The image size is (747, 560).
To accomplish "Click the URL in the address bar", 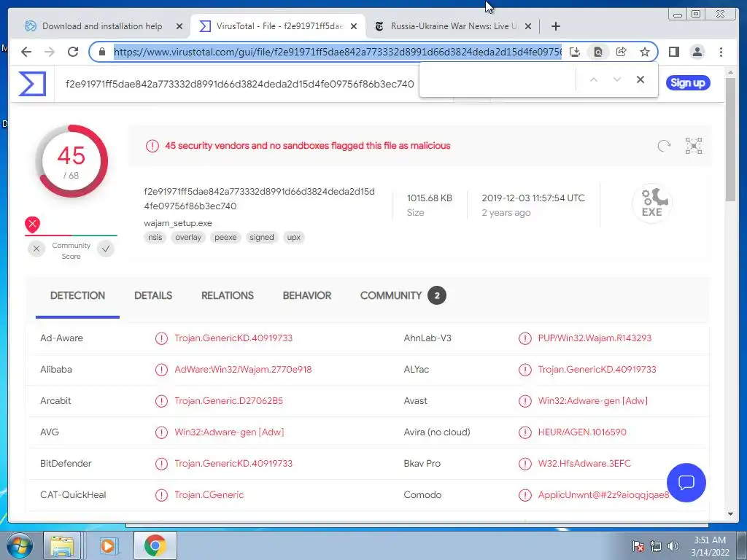I will click(338, 52).
